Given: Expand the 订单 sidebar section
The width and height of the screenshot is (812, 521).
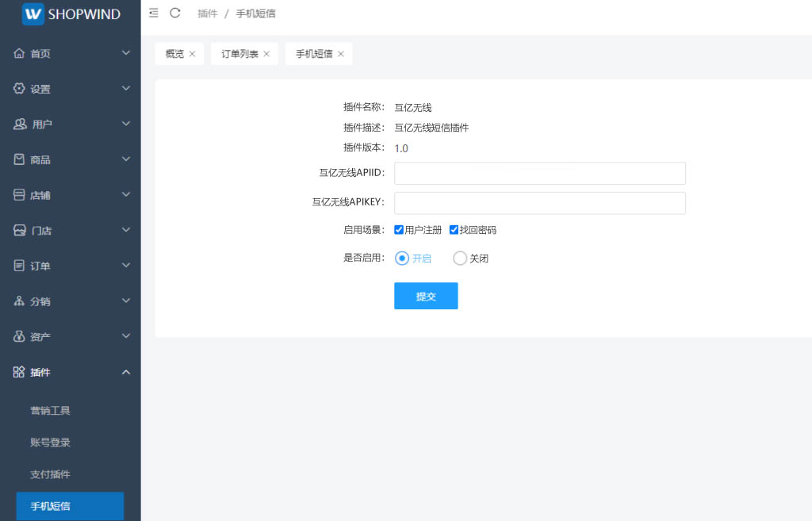Looking at the screenshot, I should coord(70,266).
